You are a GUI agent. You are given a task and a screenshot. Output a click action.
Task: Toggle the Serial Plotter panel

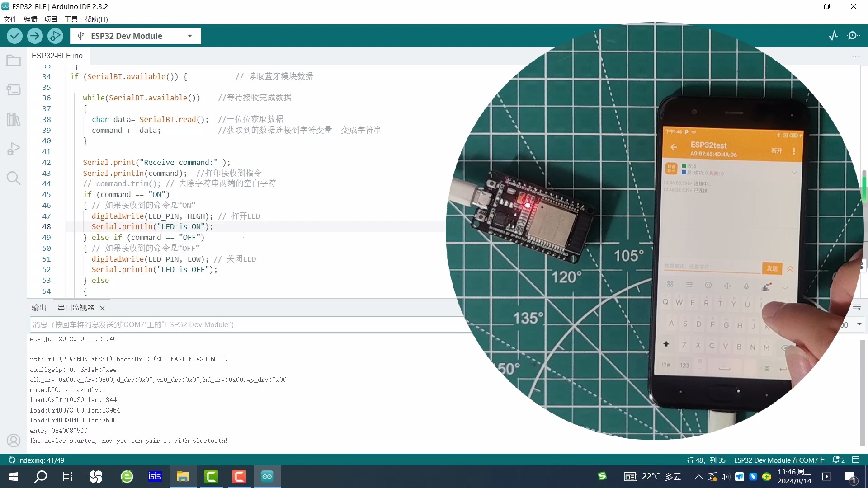pos(833,35)
